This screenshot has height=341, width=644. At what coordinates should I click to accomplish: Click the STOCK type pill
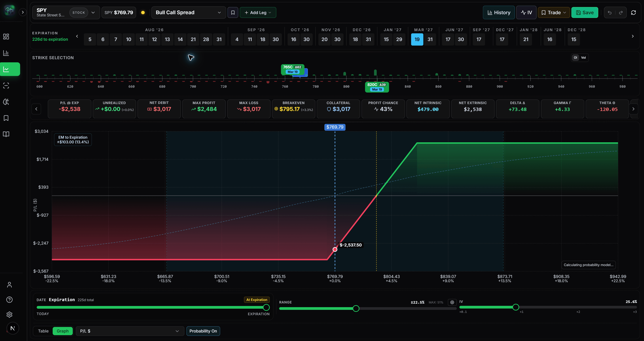coord(78,13)
